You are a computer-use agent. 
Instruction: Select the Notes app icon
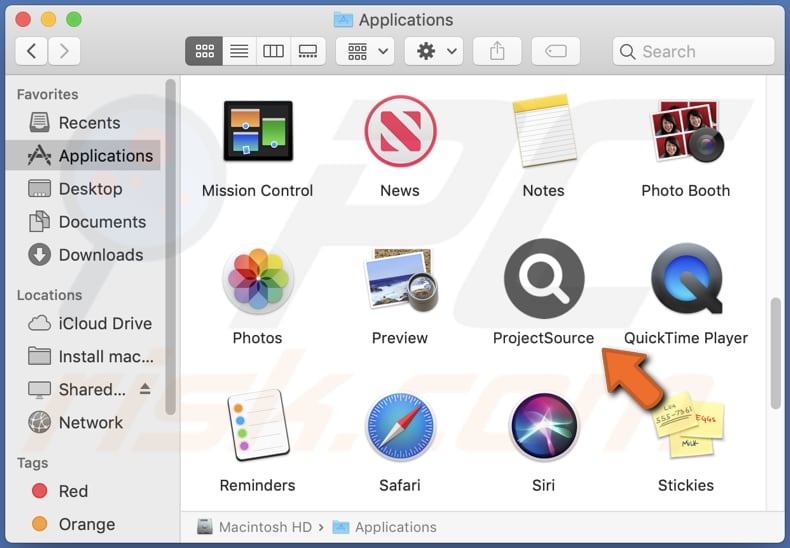point(543,131)
